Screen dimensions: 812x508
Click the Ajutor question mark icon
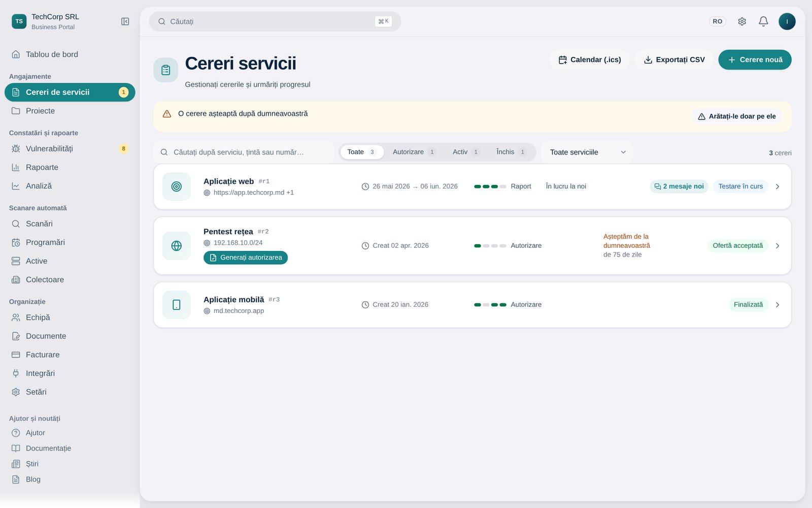(16, 433)
